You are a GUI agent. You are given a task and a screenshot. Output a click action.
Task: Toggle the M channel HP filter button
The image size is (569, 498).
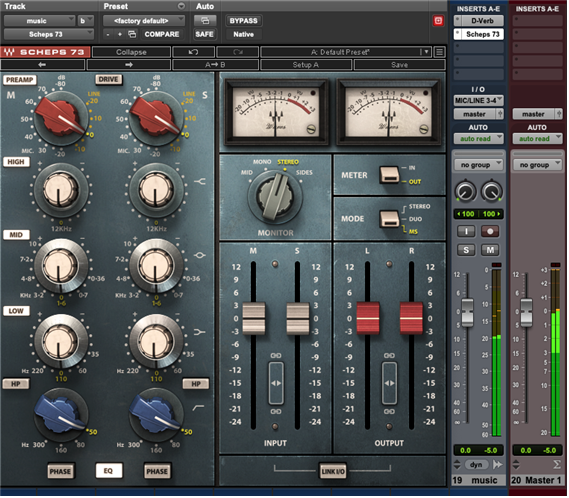[16, 384]
